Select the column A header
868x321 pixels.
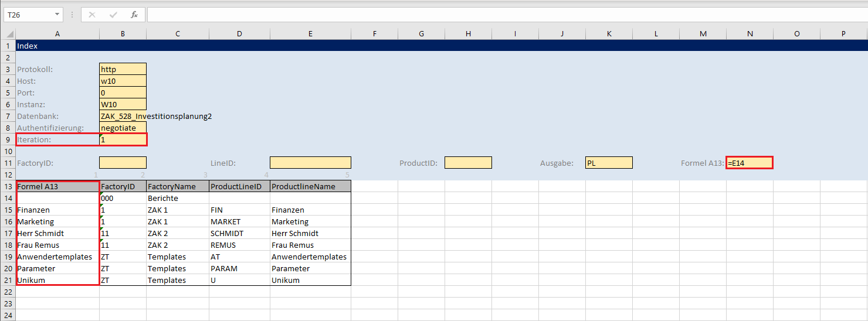[57, 34]
